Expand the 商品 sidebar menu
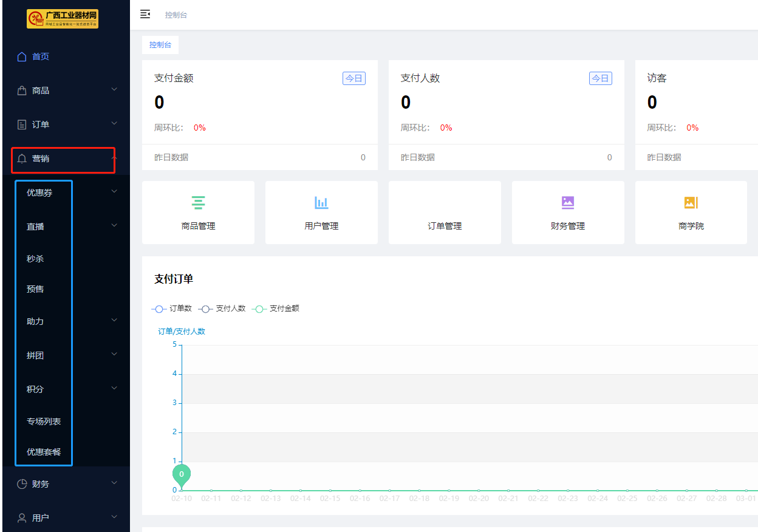Screen dimensions: 758x532 click(x=66, y=90)
